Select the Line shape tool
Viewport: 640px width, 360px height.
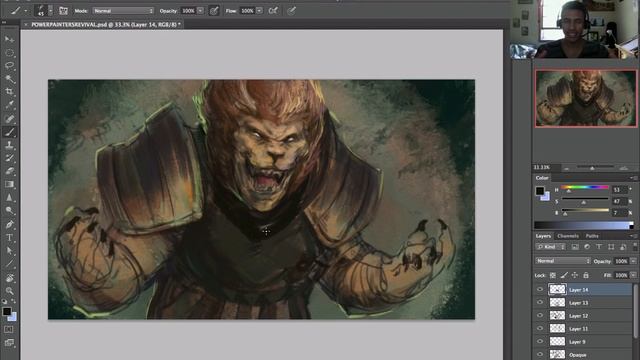point(9,264)
